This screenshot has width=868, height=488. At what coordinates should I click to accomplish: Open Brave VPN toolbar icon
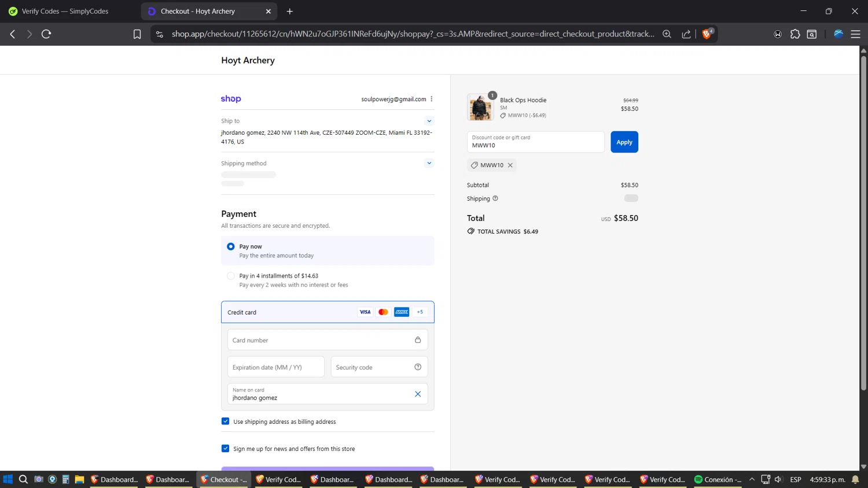point(838,34)
